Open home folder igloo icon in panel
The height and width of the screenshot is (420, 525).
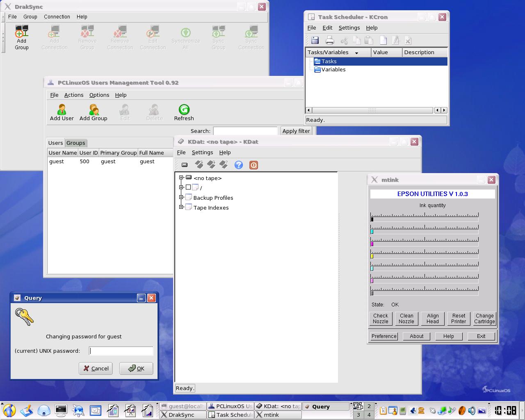click(44, 410)
